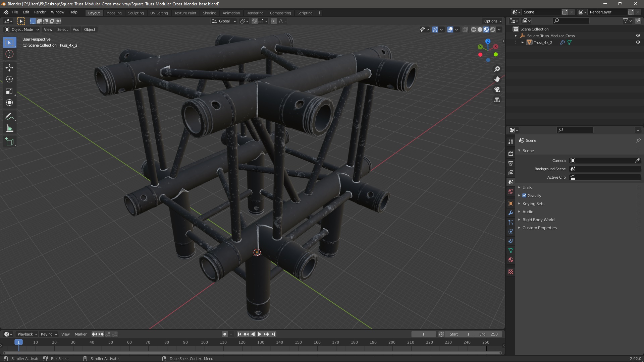Select the Measure tool
Image resolution: width=644 pixels, height=362 pixels.
[9, 128]
